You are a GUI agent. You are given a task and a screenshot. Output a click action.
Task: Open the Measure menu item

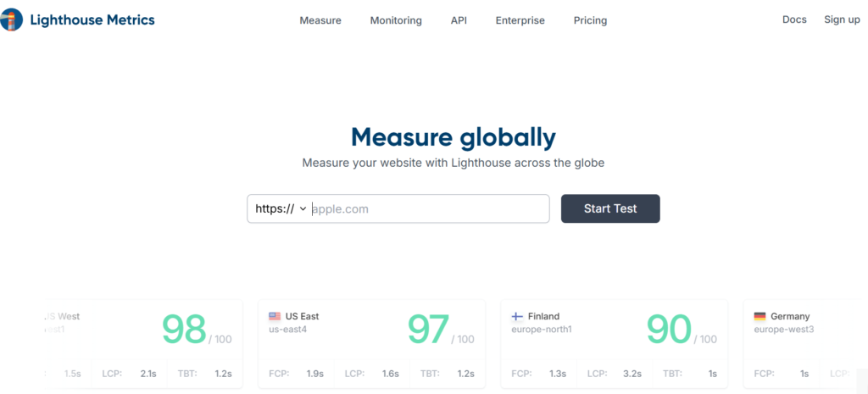[320, 20]
